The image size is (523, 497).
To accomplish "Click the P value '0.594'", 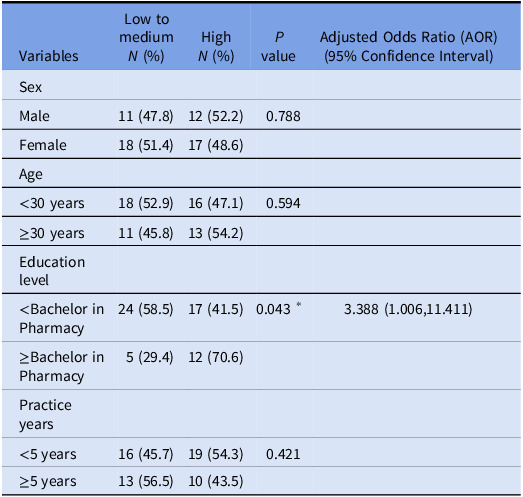I will click(x=283, y=203).
